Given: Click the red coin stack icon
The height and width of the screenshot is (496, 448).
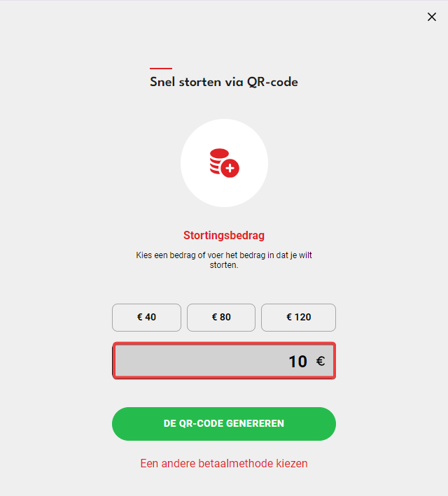Looking at the screenshot, I should coord(224,163).
